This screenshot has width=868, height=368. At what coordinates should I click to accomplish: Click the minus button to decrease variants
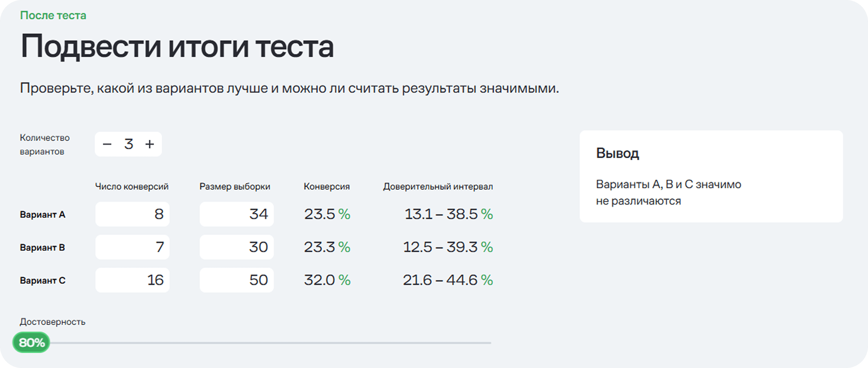coord(107,144)
